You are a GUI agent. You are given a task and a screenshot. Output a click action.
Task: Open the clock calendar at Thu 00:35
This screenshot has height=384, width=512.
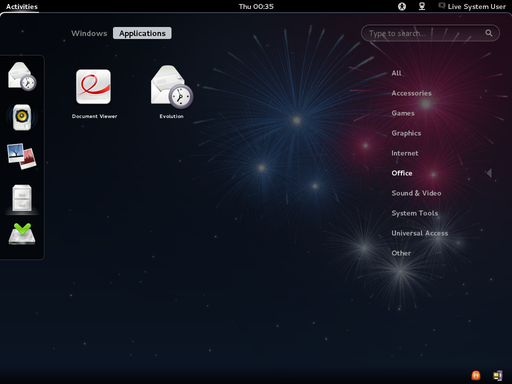click(x=256, y=6)
